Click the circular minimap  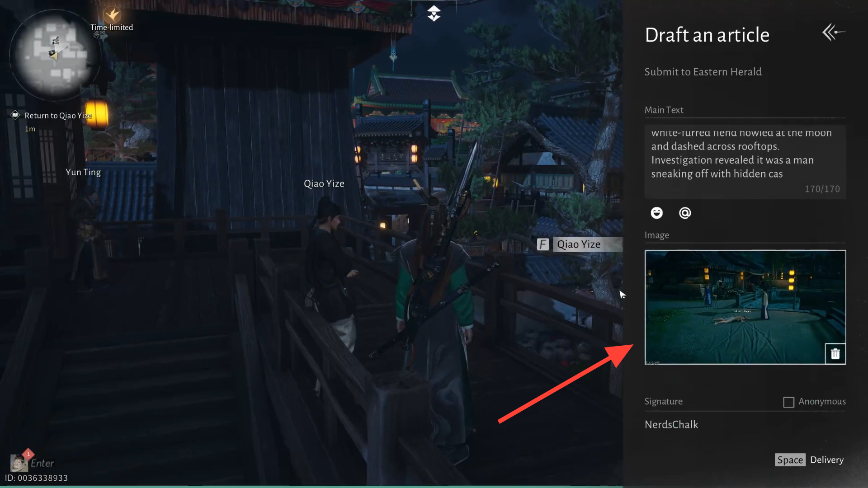[54, 54]
